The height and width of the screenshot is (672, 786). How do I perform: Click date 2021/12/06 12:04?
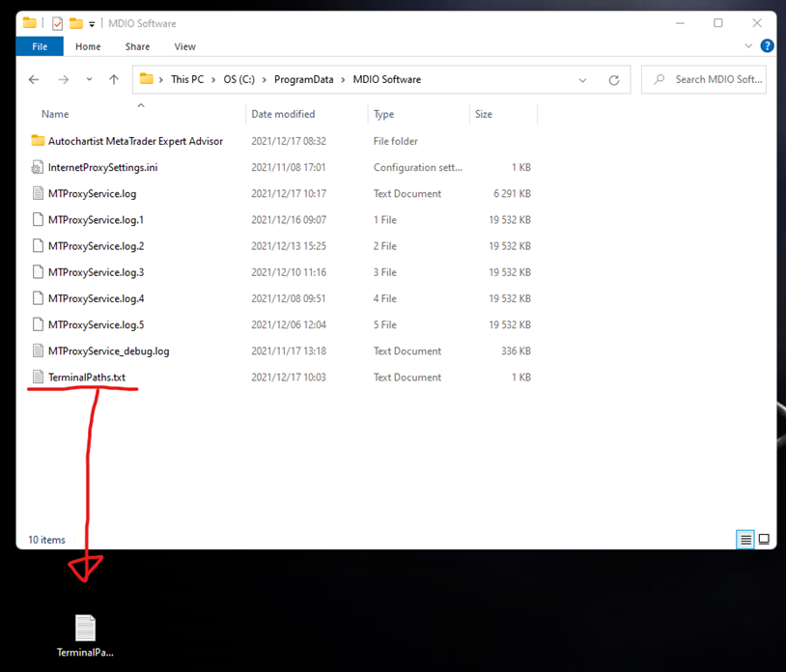pos(289,324)
